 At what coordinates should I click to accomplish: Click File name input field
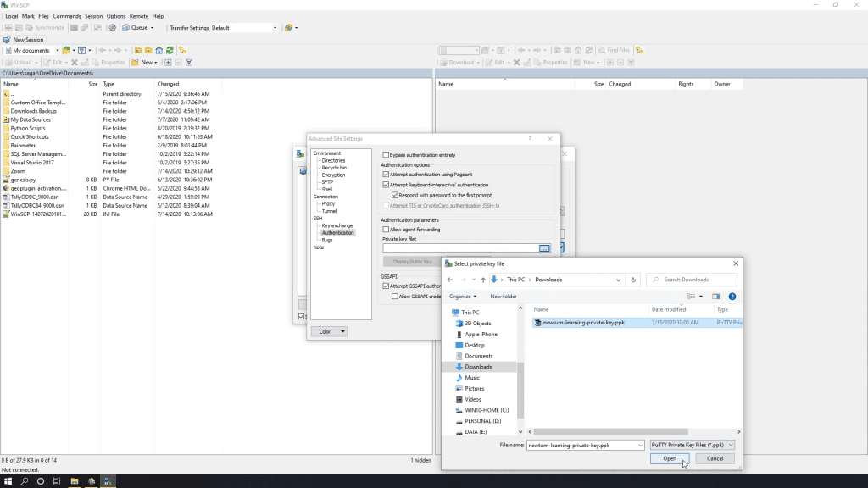pyautogui.click(x=581, y=446)
